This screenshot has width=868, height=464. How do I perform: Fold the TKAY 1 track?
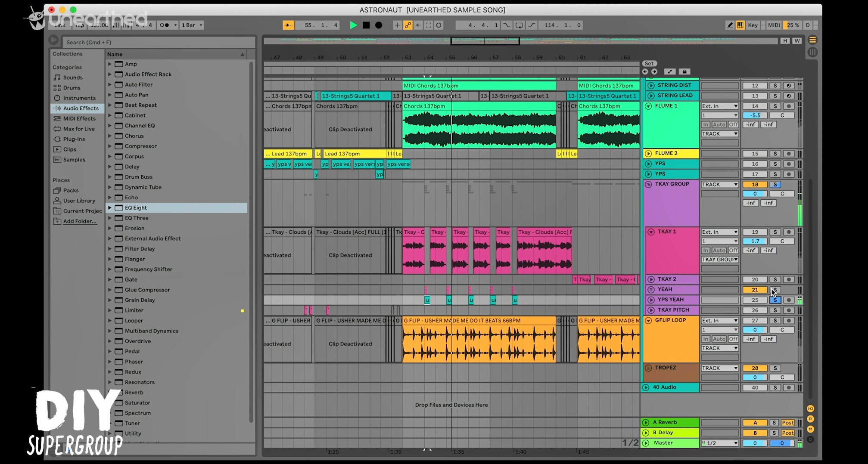[x=651, y=232]
